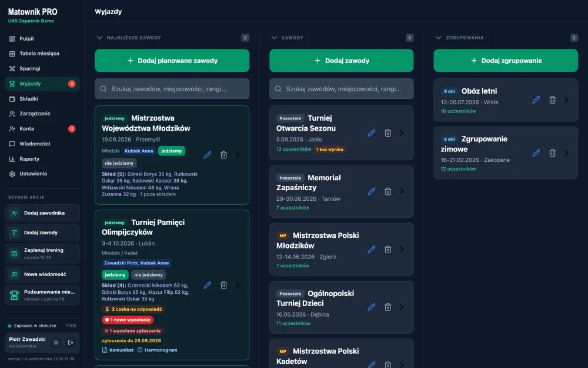Edit the Mistrzostwa Województwa Młodzików event

coord(208,155)
